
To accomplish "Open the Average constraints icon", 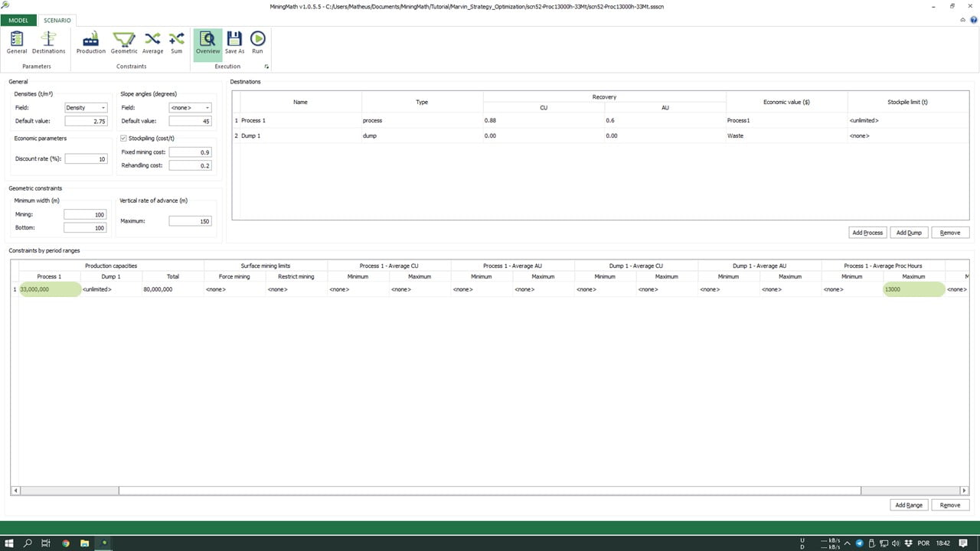I will [152, 42].
